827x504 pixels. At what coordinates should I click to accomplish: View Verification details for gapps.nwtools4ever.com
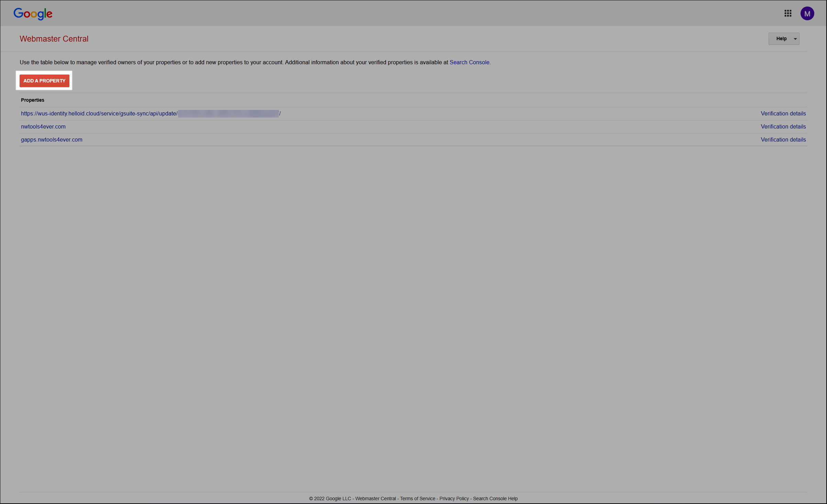tap(783, 139)
